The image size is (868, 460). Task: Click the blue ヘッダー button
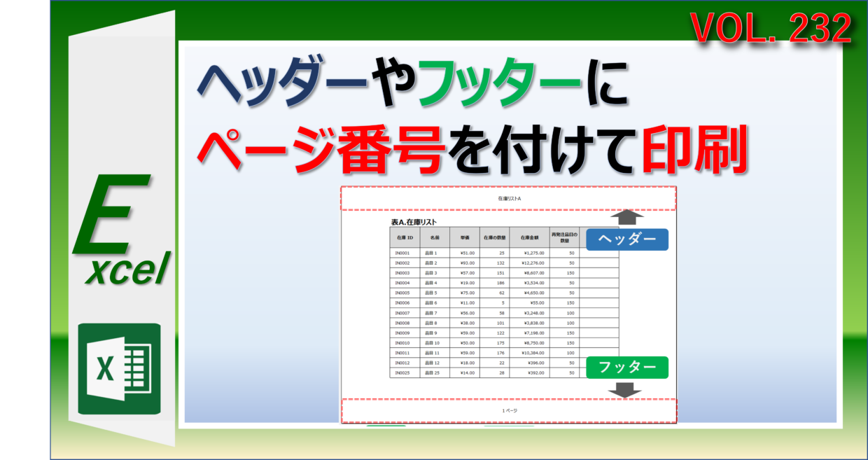(x=629, y=239)
